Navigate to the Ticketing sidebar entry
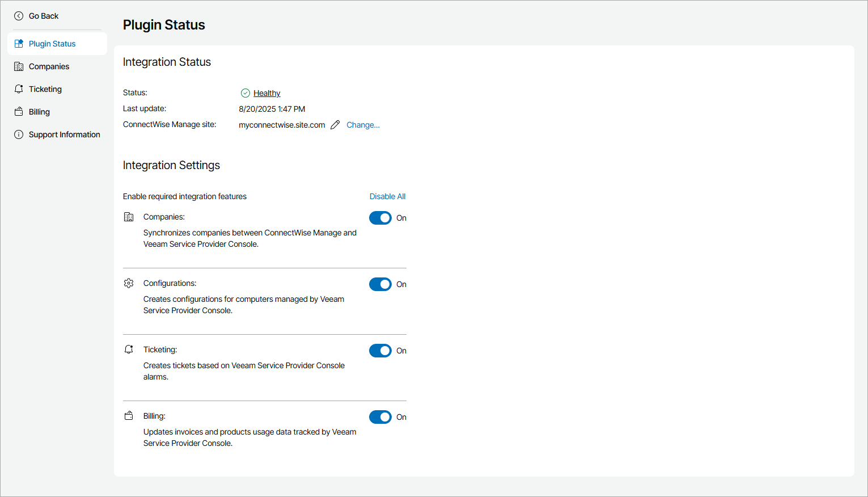The height and width of the screenshot is (497, 868). coord(45,89)
